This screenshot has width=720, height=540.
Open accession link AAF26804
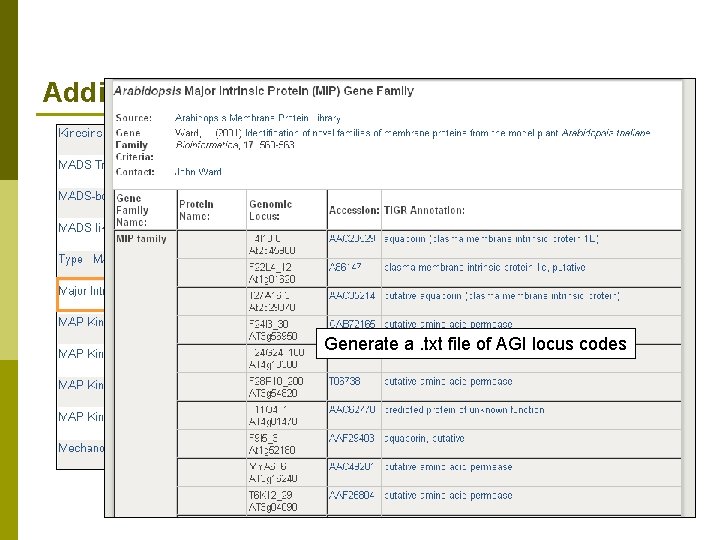pos(352,495)
